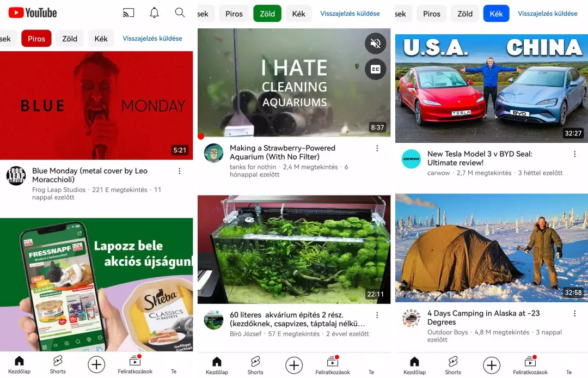Click the YouTube logo
This screenshot has height=378, width=588.
click(33, 13)
